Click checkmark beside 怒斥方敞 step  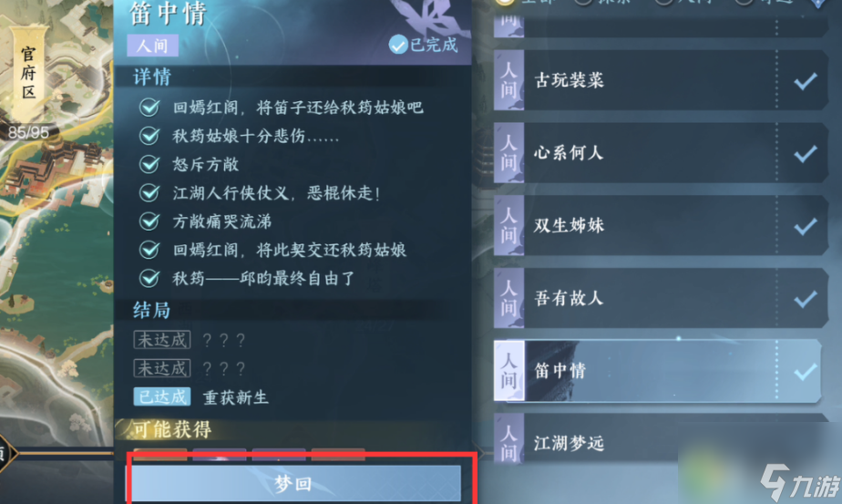click(x=149, y=164)
